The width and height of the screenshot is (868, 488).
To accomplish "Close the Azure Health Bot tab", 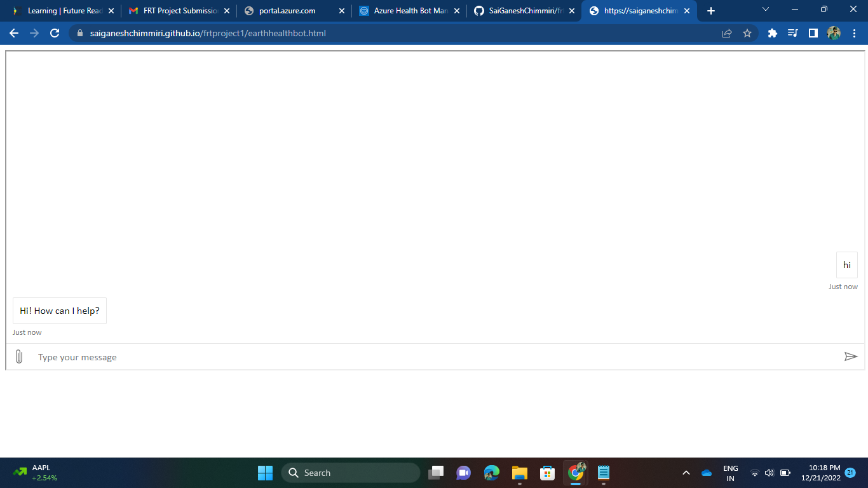I will tap(457, 11).
